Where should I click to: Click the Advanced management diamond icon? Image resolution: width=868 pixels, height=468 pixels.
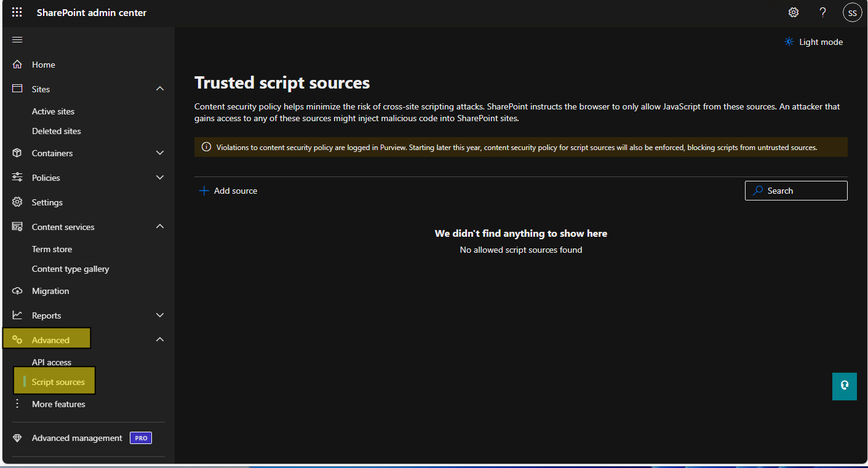(17, 438)
